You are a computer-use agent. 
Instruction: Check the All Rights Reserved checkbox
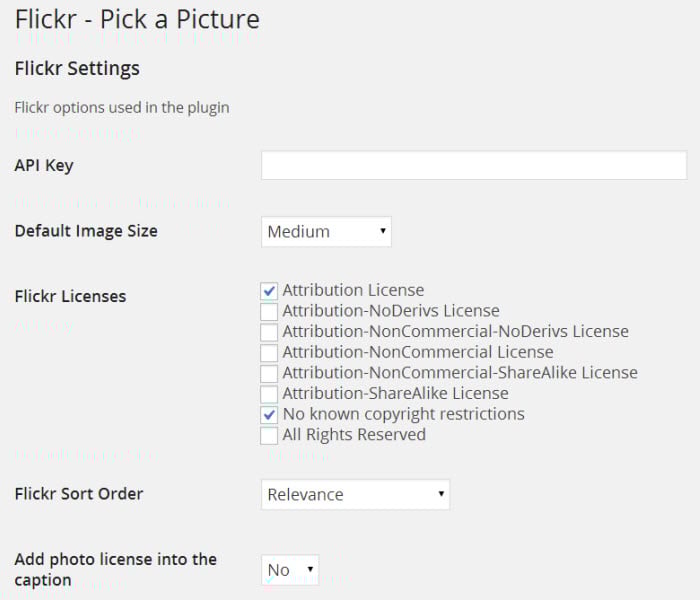pos(269,435)
